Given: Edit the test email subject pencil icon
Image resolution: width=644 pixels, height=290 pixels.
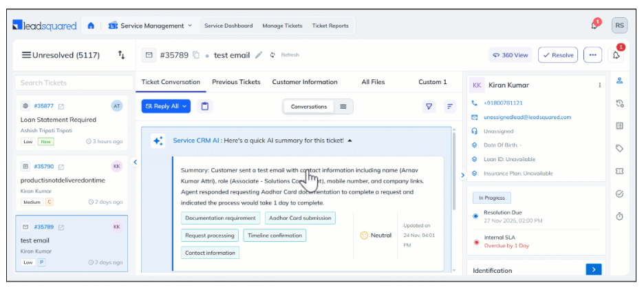Looking at the screenshot, I should pyautogui.click(x=259, y=55).
